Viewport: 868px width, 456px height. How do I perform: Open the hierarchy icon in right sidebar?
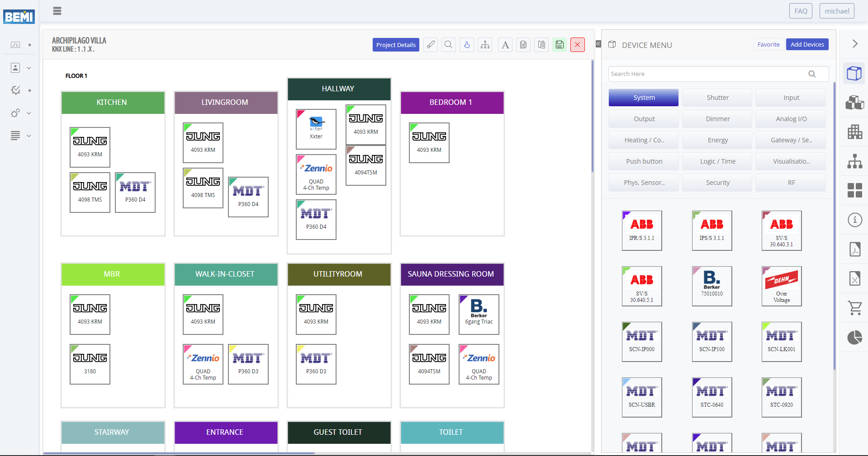point(854,161)
